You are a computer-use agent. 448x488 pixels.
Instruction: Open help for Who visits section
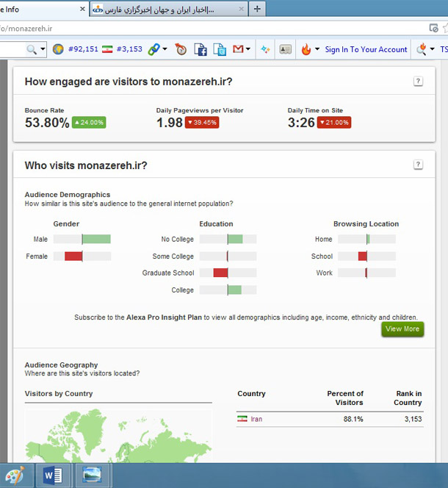tap(418, 165)
